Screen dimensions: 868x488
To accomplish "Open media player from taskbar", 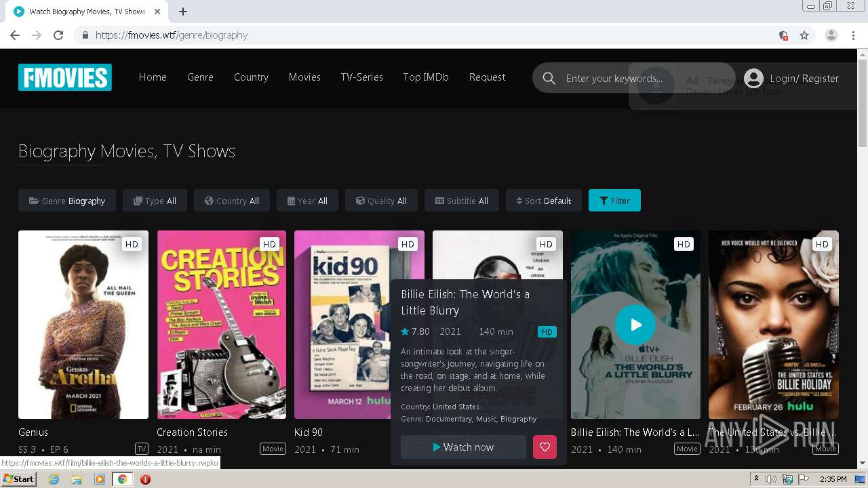I will pyautogui.click(x=100, y=479).
